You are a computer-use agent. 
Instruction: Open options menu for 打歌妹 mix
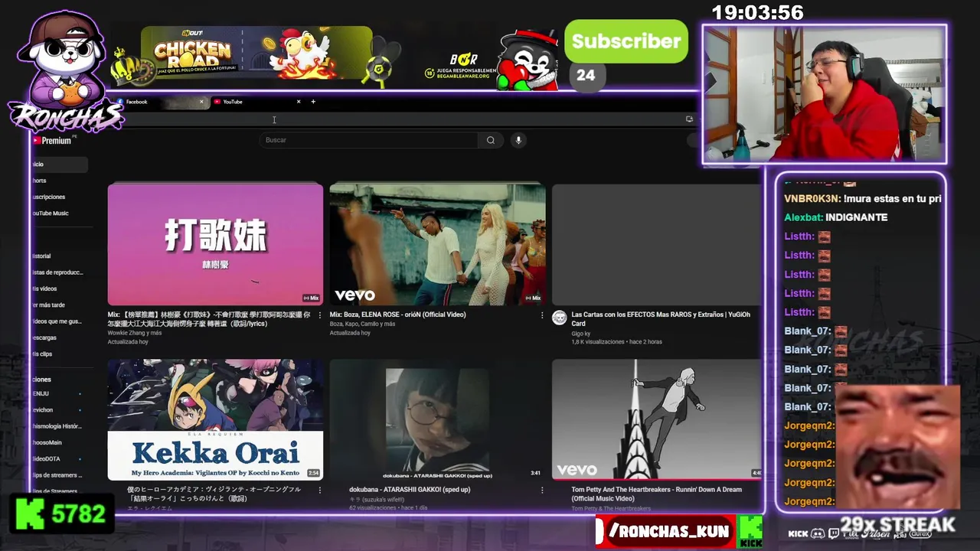click(319, 315)
